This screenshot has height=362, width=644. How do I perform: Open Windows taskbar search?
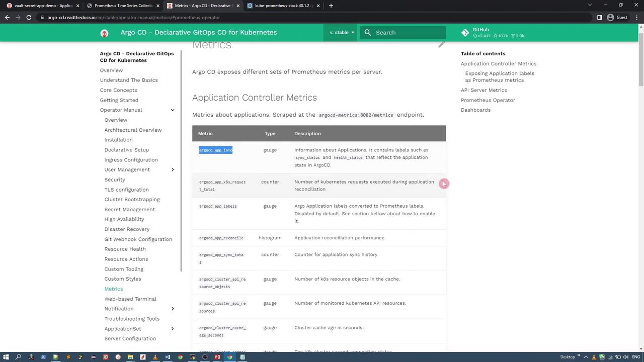(x=19, y=357)
